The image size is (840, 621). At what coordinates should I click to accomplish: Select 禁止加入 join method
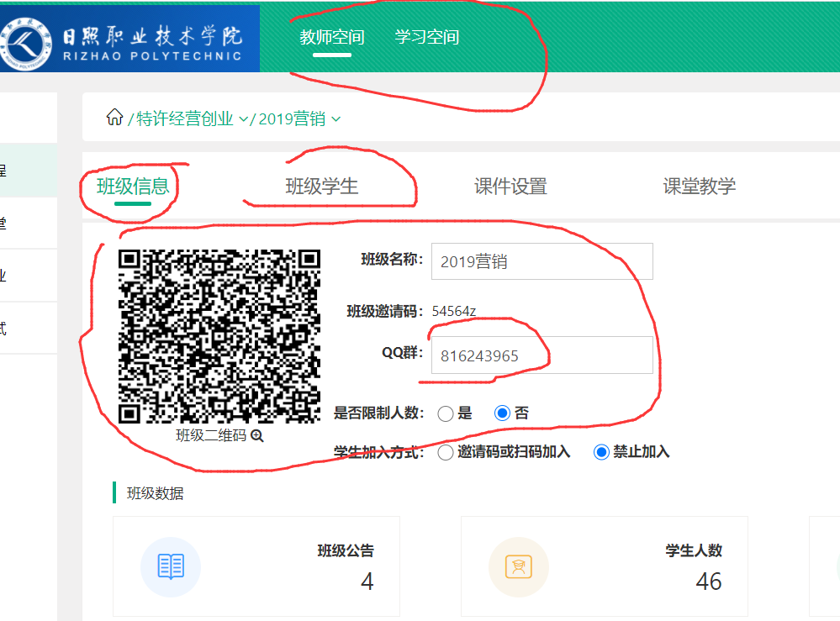coord(601,452)
